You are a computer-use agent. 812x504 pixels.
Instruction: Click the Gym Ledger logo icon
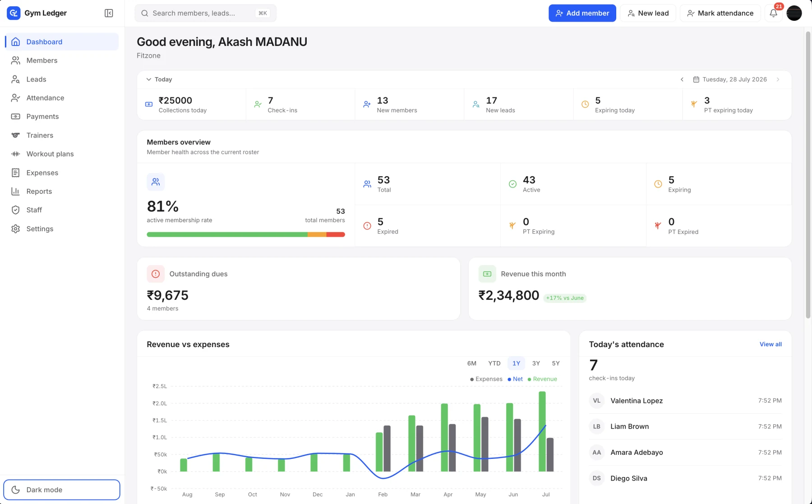[x=14, y=13]
